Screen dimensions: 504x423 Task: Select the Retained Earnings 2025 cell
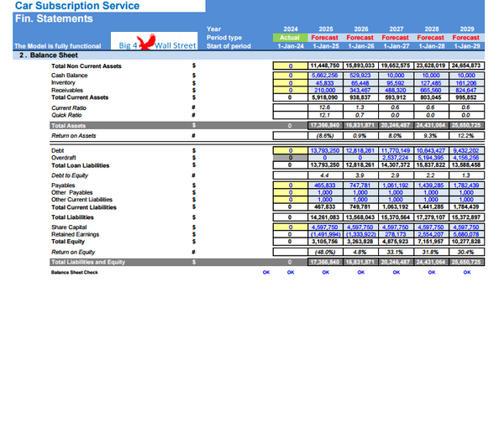pos(325,235)
